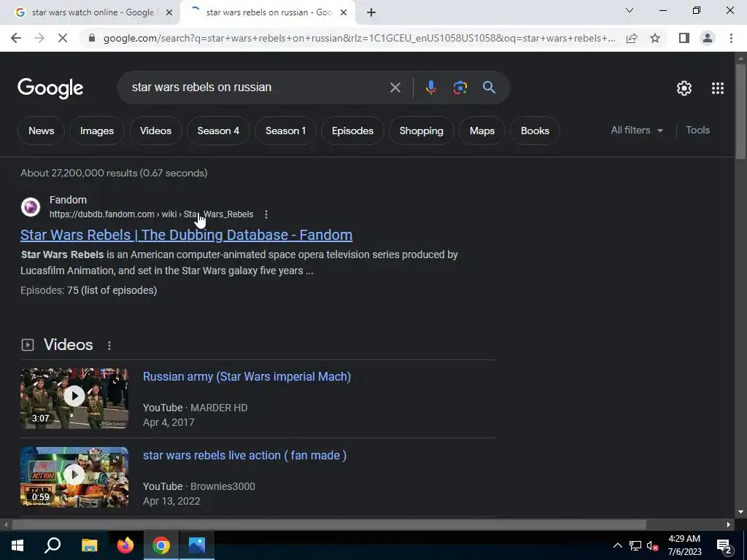Open notification center with 2 notifications

(724, 545)
